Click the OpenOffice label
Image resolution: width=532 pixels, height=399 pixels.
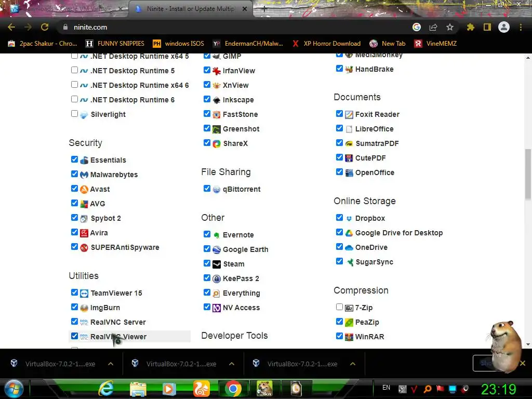pyautogui.click(x=375, y=172)
